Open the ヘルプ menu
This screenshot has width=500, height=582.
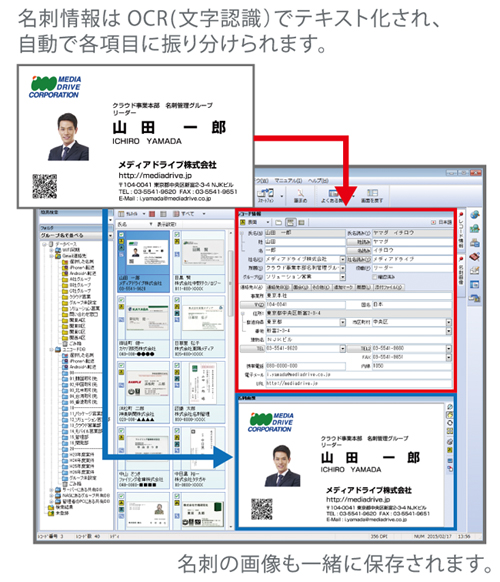(318, 180)
